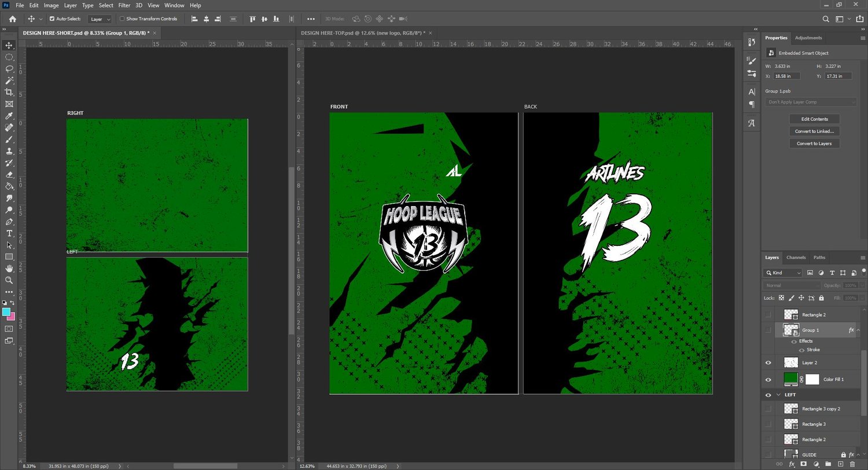
Task: Select the Move tool in the toolbar
Action: [9, 45]
